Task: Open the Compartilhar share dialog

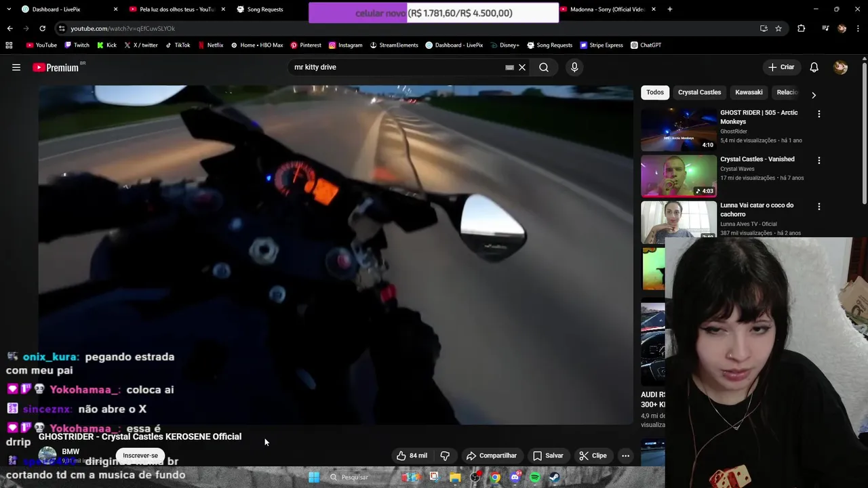Action: (492, 455)
